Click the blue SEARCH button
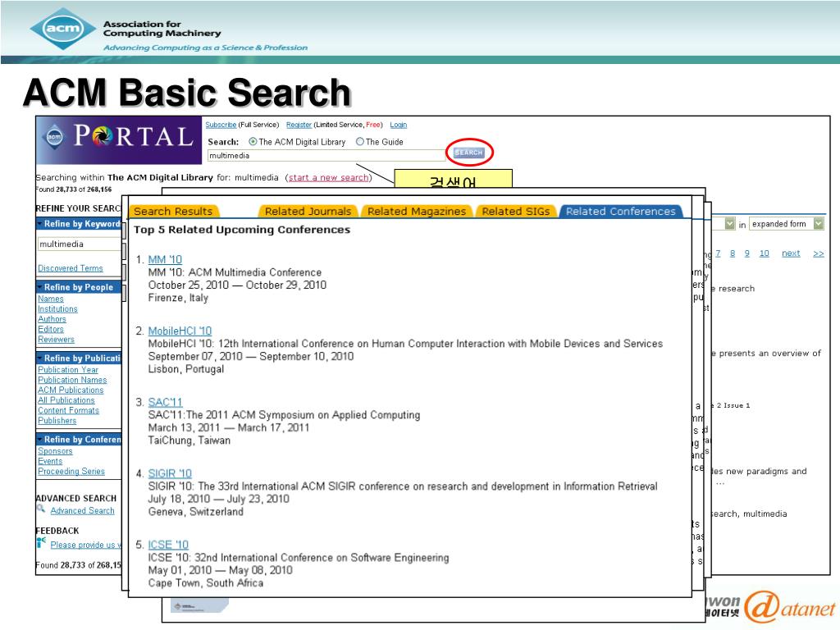Viewport: 840px width, 630px height. [468, 152]
